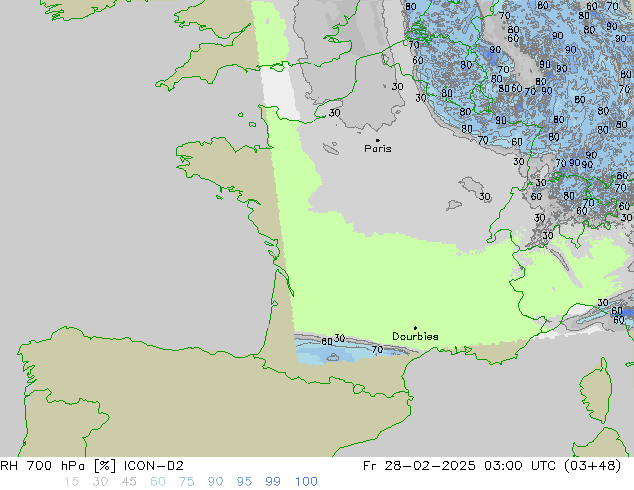
Task: Select legend value 30 in the scale
Action: tap(100, 482)
